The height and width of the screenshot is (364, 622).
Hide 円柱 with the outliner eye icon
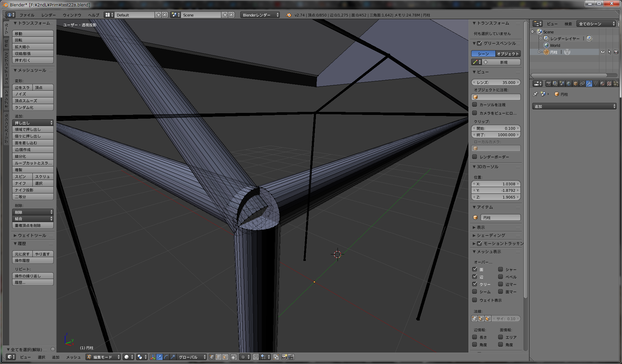click(x=602, y=52)
